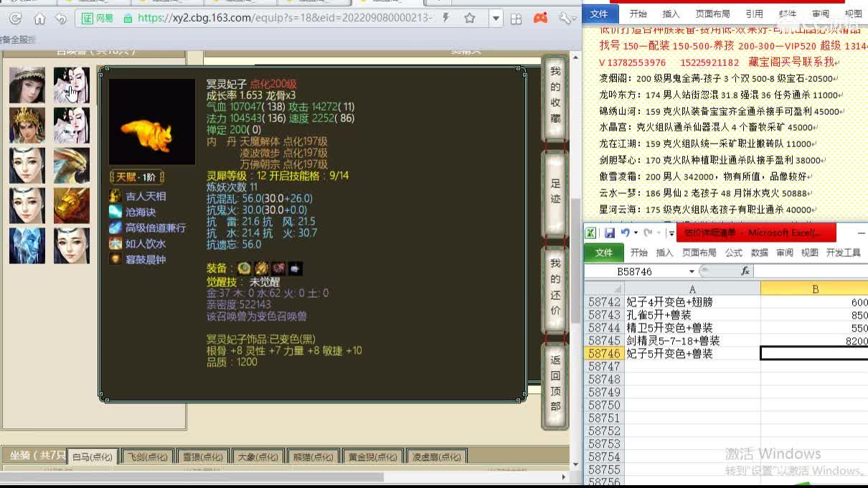Select Excel column B header
The image size is (868, 488).
point(815,288)
